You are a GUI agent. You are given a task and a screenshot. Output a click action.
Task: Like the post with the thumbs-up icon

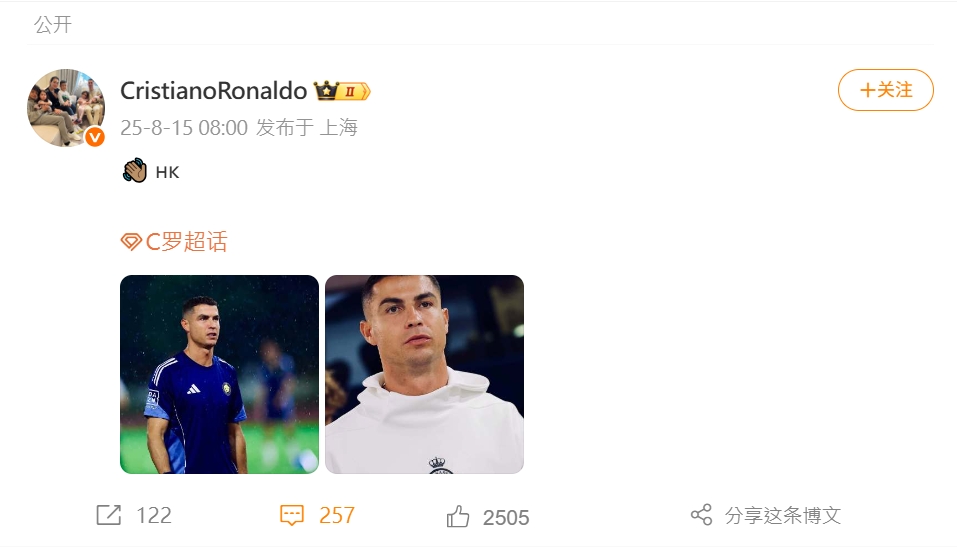click(458, 517)
